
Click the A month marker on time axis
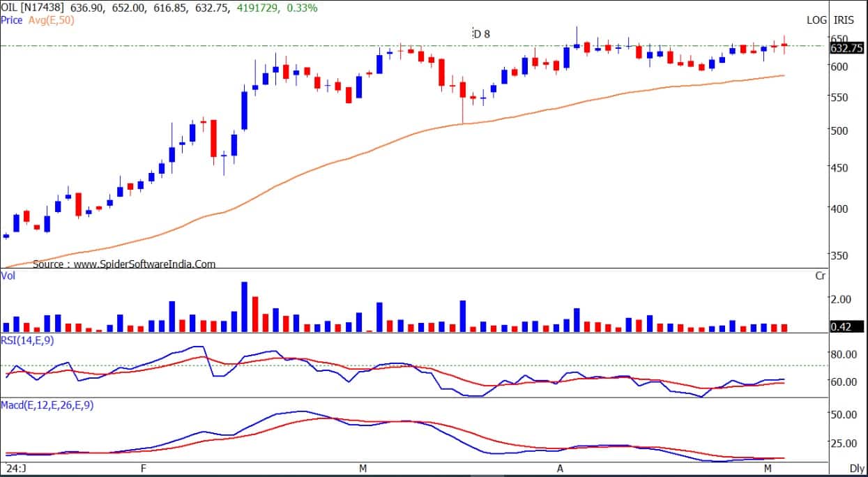click(559, 469)
